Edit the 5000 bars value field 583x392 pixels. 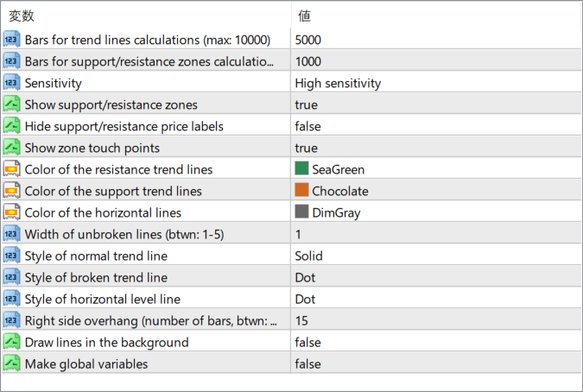(308, 40)
